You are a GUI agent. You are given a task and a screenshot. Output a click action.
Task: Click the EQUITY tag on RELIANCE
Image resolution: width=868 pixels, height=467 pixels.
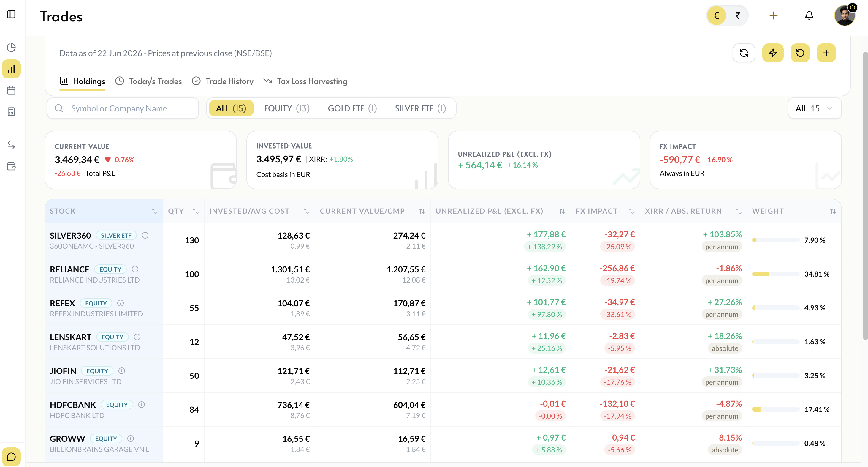coord(110,269)
